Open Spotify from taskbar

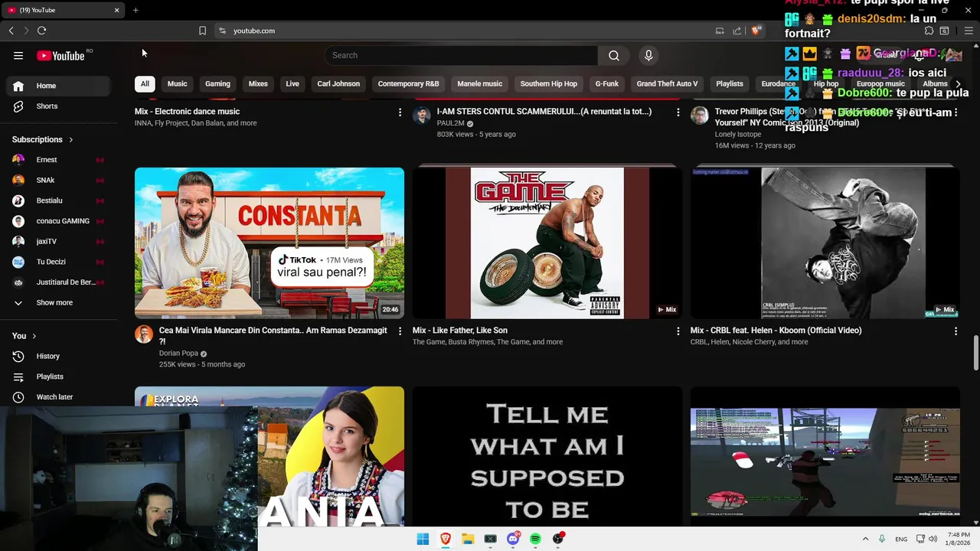[x=535, y=539]
